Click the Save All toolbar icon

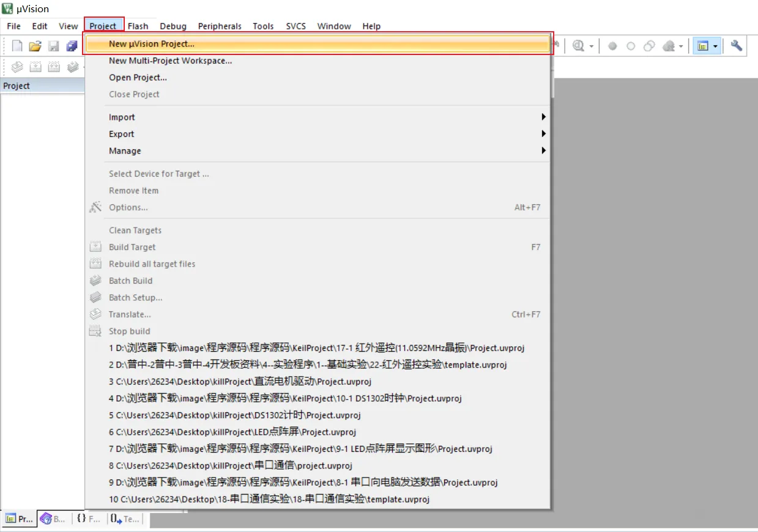(x=72, y=46)
